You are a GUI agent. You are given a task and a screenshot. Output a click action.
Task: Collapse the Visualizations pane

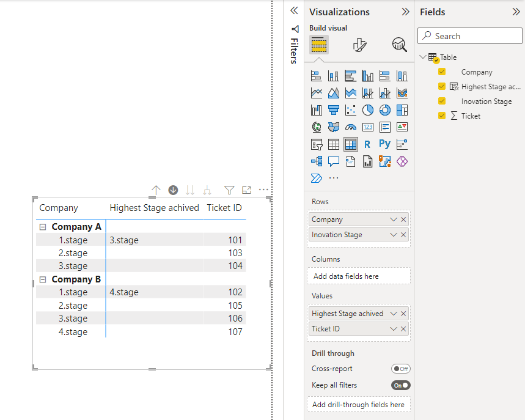[x=405, y=12]
